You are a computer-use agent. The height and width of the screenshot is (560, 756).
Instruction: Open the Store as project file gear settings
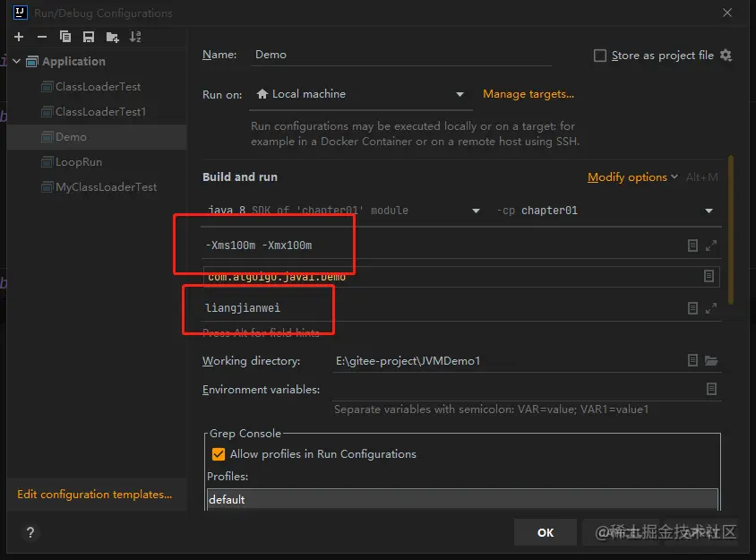(726, 56)
